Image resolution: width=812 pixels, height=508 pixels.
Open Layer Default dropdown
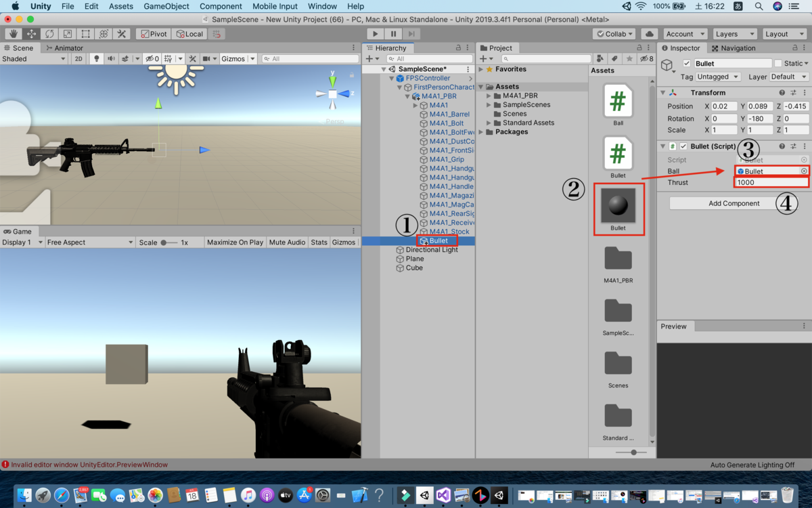click(788, 77)
